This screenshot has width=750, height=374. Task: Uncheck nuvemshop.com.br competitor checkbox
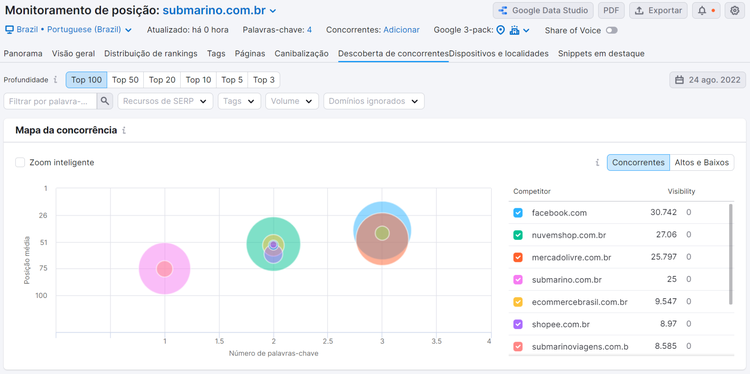coord(518,235)
